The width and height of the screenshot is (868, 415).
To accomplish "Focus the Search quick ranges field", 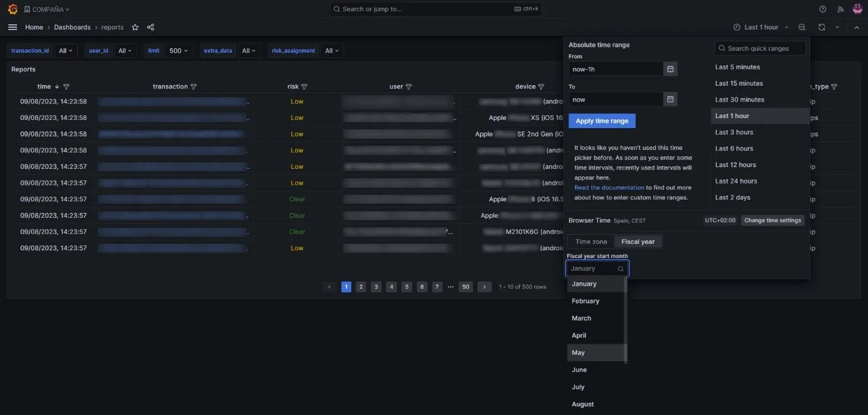I will pos(760,48).
